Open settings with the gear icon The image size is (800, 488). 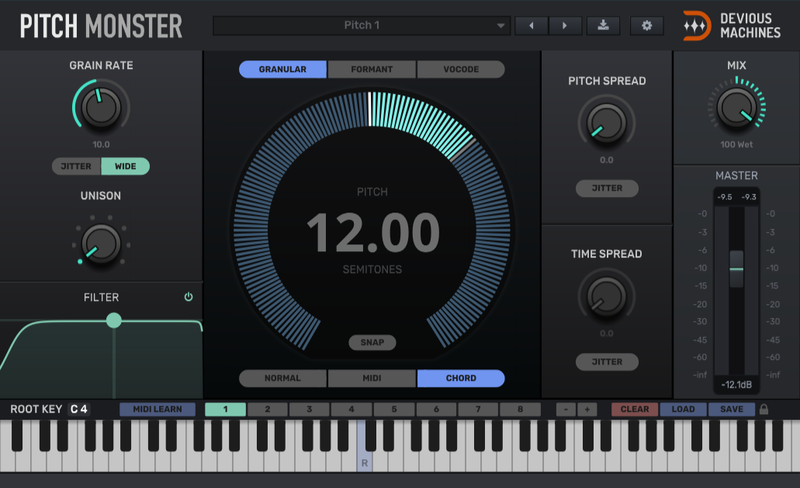coord(647,25)
